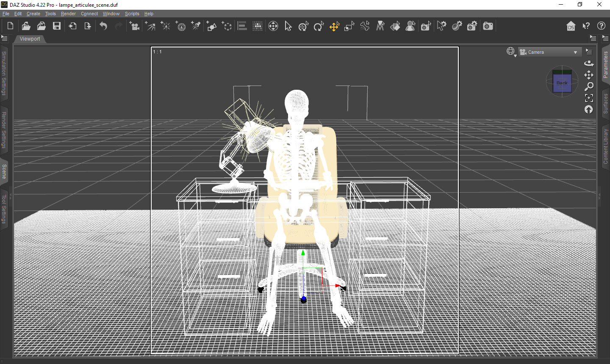The height and width of the screenshot is (364, 610).
Task: Open the Scene pane side tab
Action: pos(4,171)
